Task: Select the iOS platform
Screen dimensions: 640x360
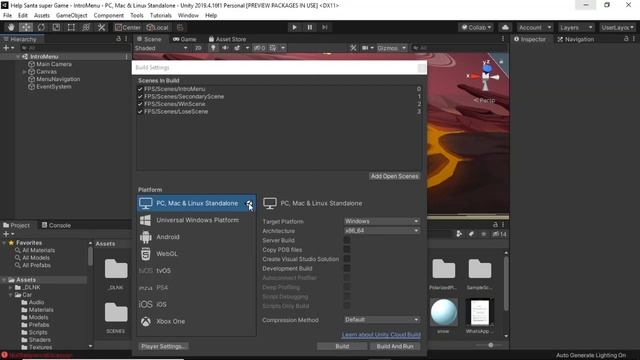Action: (196, 304)
